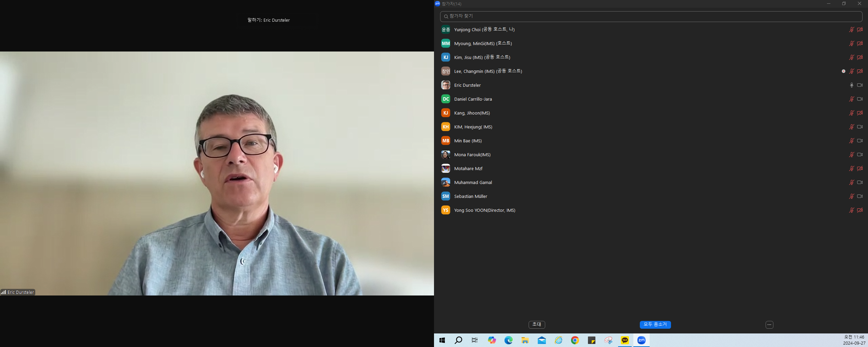Viewport: 868px width, 347px height.
Task: Click Zoom icon in taskbar
Action: [x=641, y=340]
